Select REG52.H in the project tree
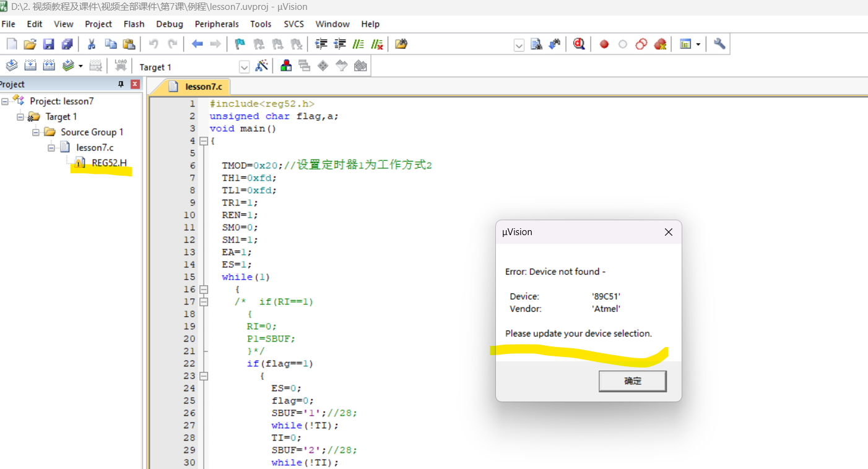 coord(109,163)
